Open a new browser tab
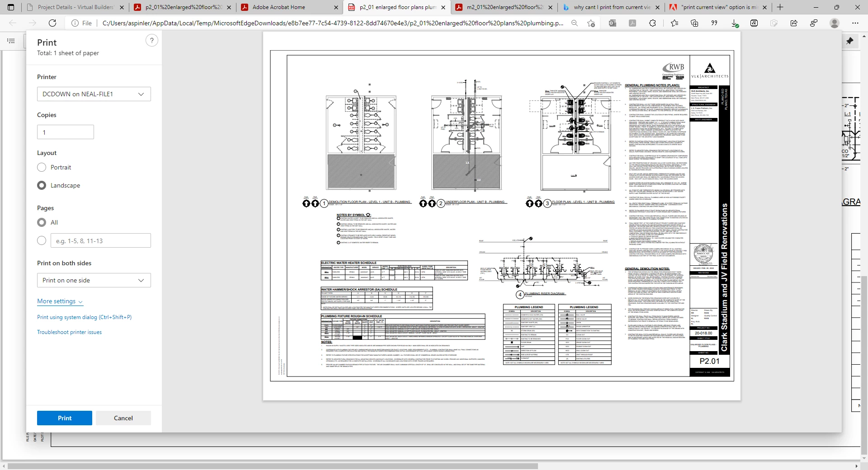The height and width of the screenshot is (470, 868). [780, 7]
